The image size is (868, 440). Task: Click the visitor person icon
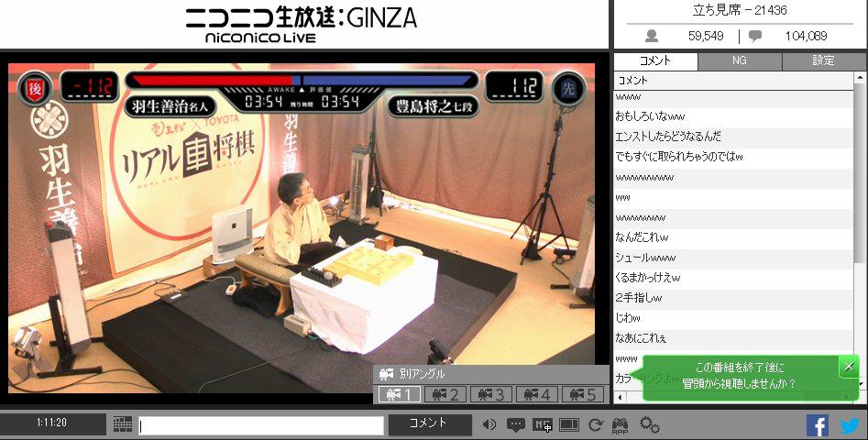click(x=652, y=36)
